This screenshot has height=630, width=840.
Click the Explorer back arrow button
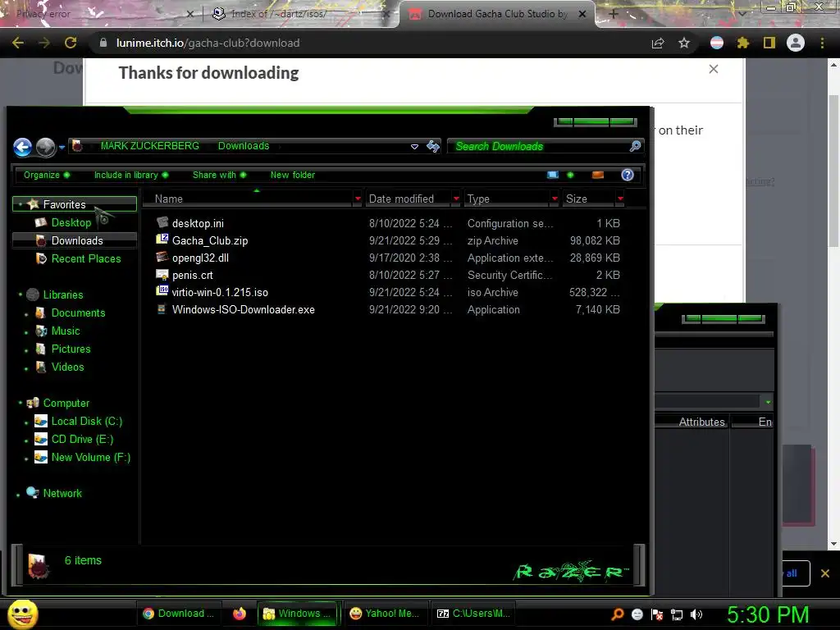[x=22, y=147]
